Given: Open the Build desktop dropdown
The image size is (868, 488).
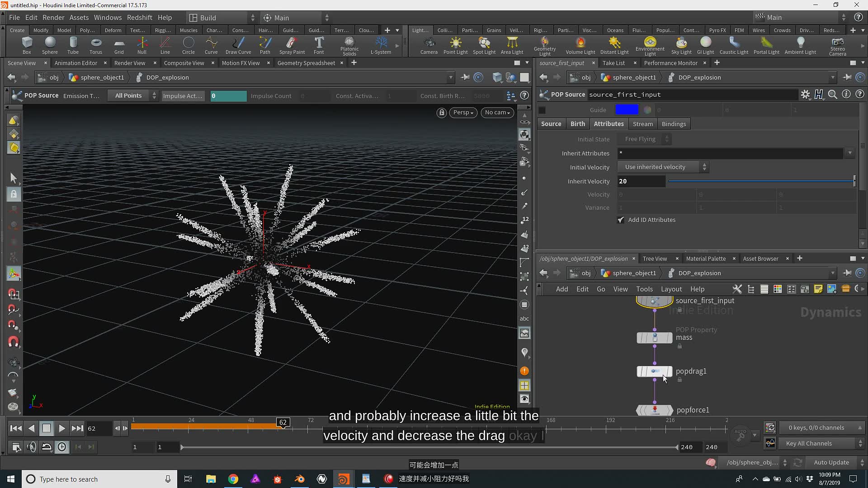Looking at the screenshot, I should coord(222,18).
